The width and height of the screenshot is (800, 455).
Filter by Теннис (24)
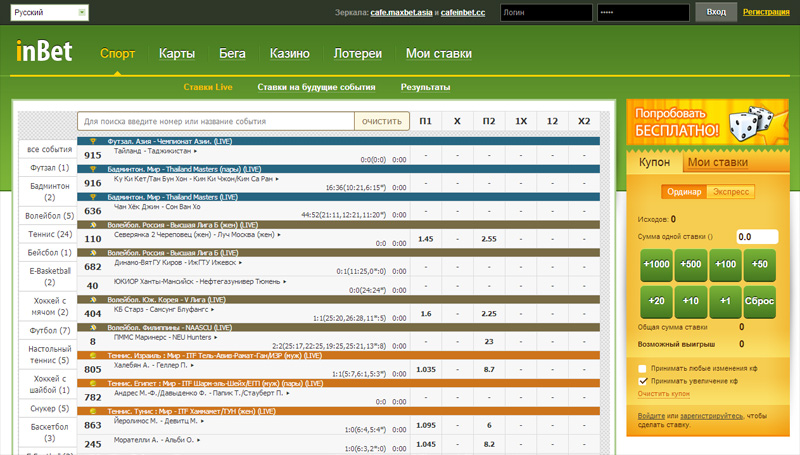click(x=49, y=234)
